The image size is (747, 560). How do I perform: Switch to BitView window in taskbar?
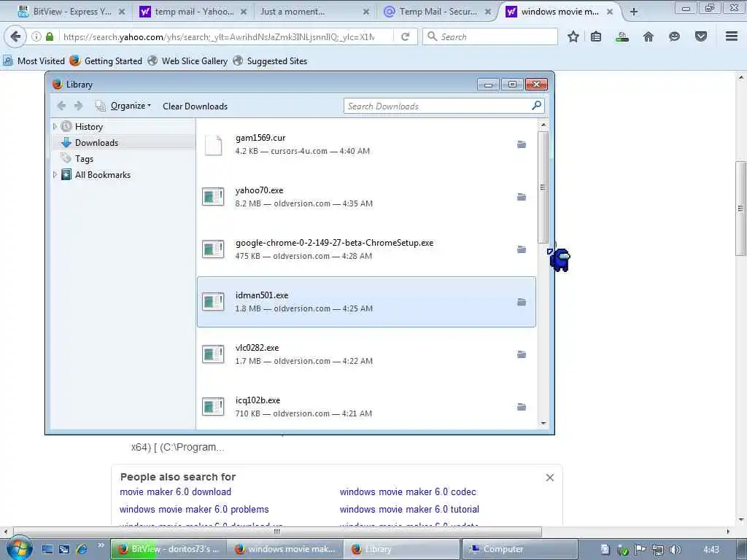pyautogui.click(x=169, y=549)
